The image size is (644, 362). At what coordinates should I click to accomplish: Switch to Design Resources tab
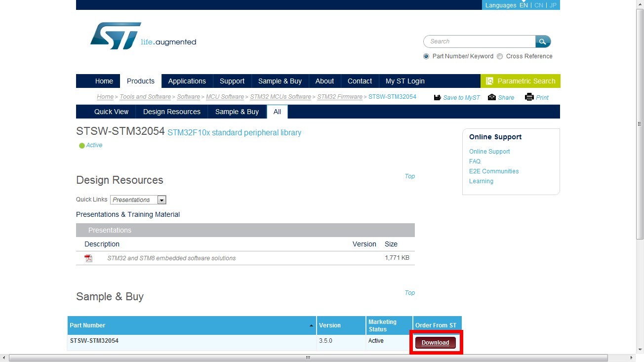pyautogui.click(x=172, y=112)
